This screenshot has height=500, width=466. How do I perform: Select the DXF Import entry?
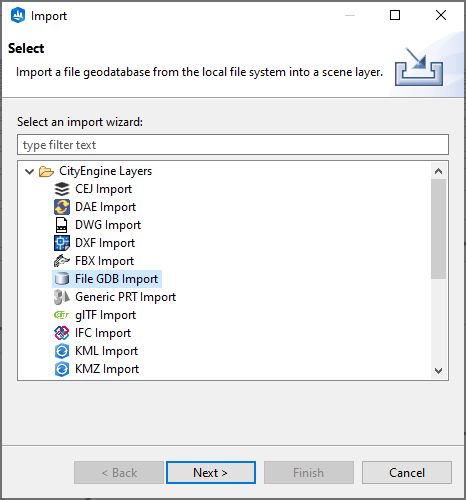click(x=105, y=243)
